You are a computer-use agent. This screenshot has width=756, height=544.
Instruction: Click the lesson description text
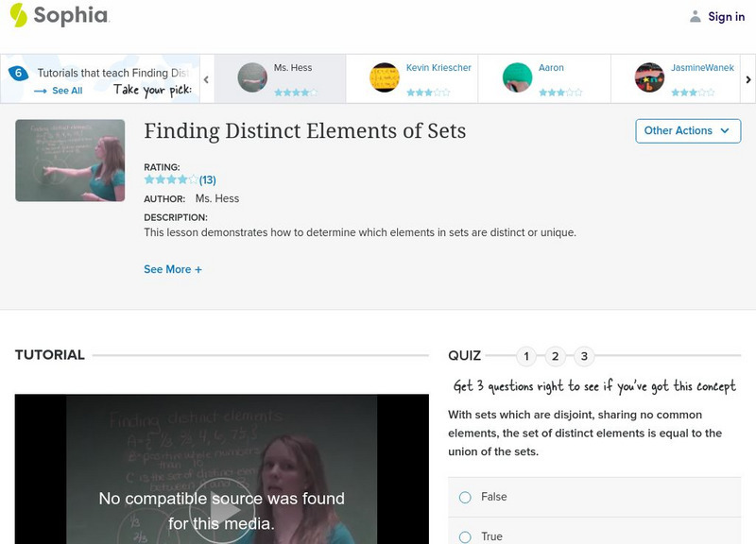360,232
